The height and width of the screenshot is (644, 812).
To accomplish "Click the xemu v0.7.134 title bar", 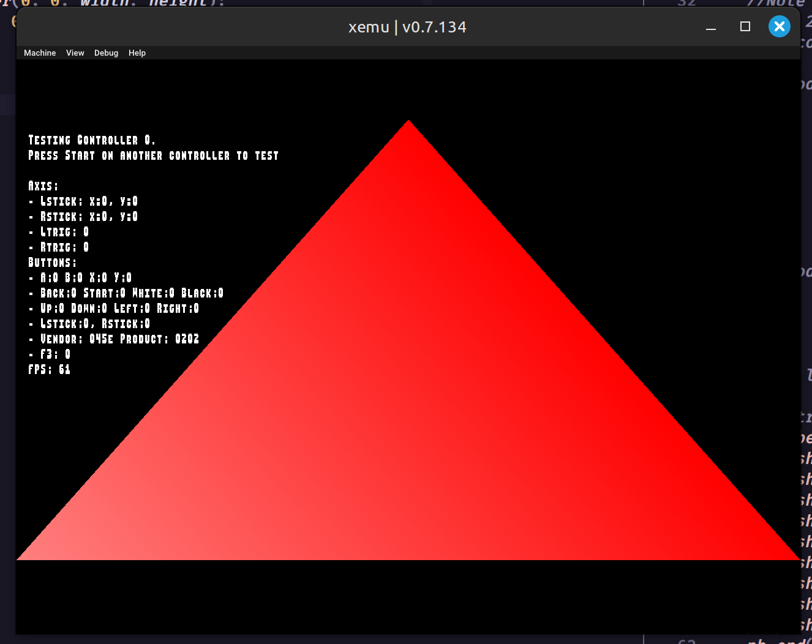I will (407, 27).
